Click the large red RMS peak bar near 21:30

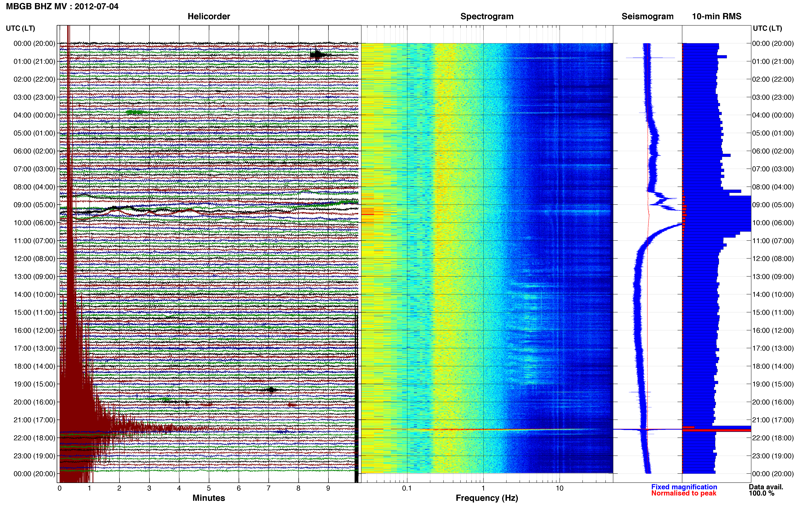tap(717, 430)
